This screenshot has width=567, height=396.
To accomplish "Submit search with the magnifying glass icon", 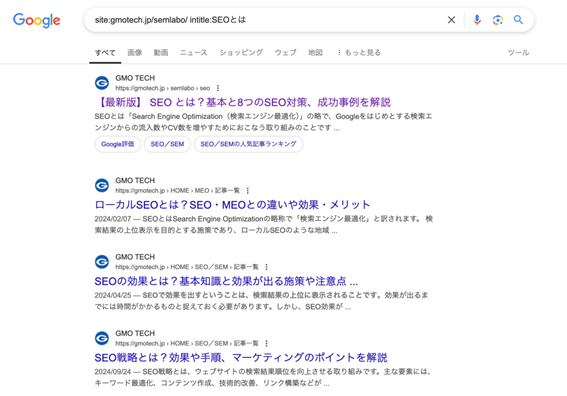I will (x=518, y=20).
